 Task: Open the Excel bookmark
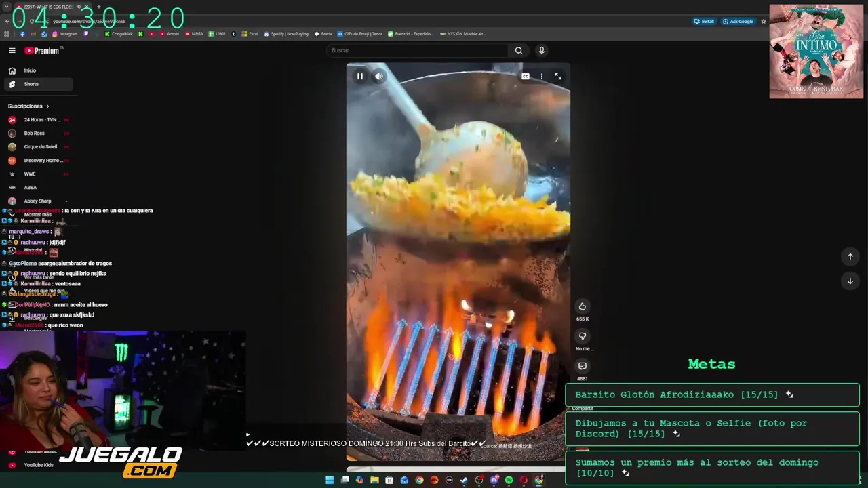[x=250, y=34]
